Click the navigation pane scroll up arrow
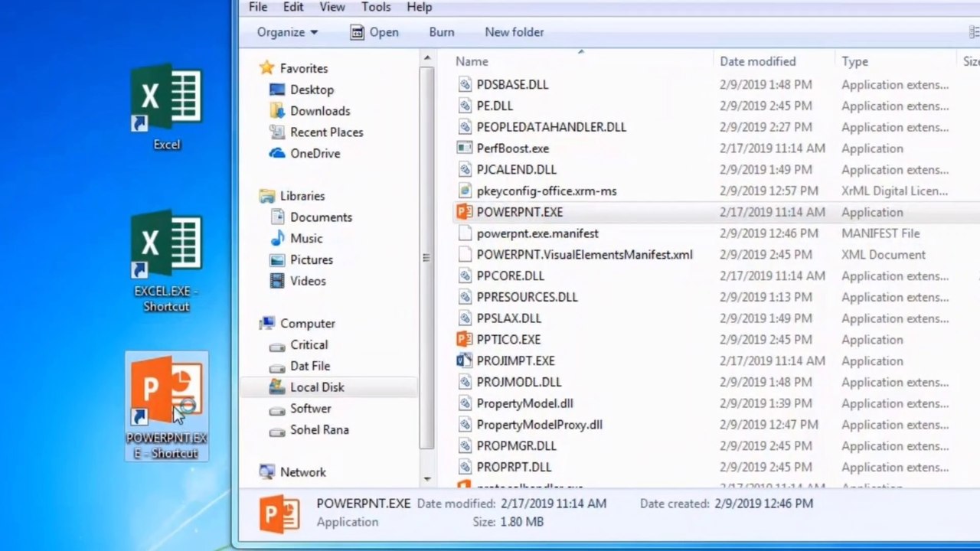 click(426, 59)
